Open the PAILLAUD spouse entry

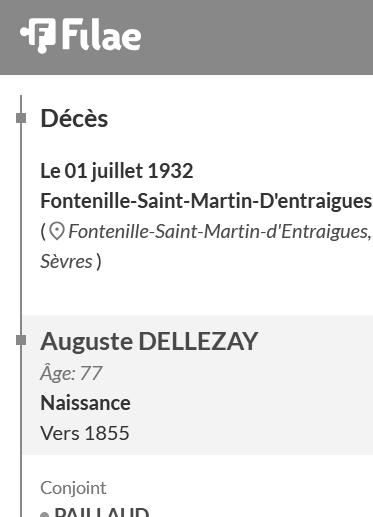pos(102,512)
